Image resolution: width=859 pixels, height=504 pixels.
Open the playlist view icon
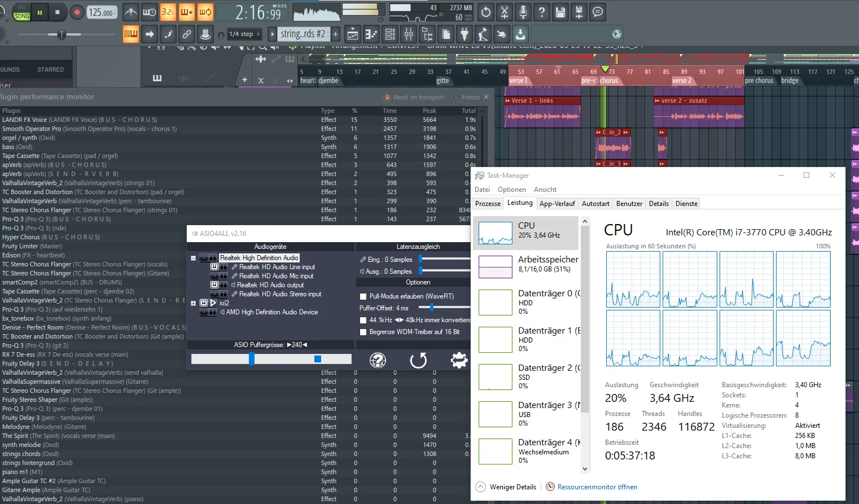click(x=353, y=34)
